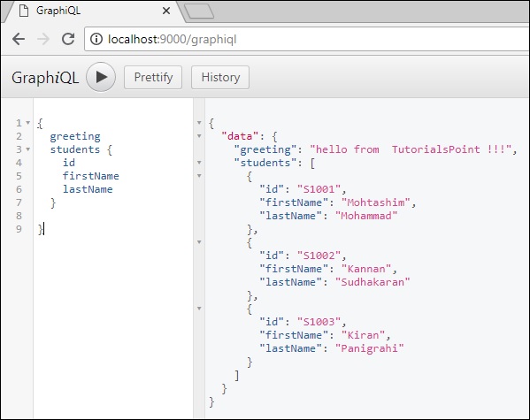Click the students field in query editor
Screen dimensions: 530x420
pos(75,149)
